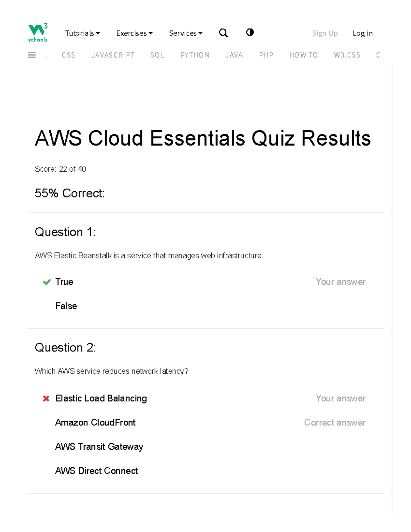The width and height of the screenshot is (411, 532).
Task: Expand the Exercises dropdown
Action: 134,33
